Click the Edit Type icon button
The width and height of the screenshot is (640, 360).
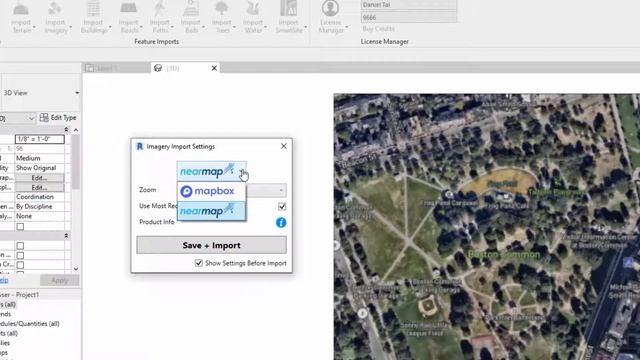[44, 118]
